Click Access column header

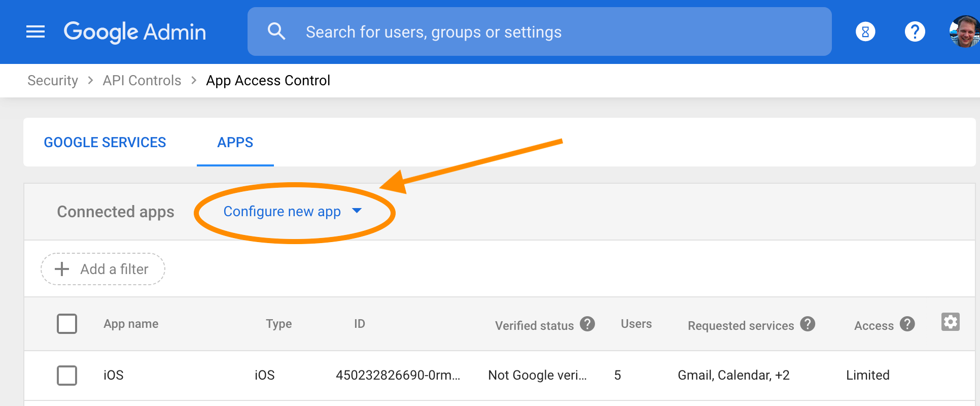pyautogui.click(x=874, y=326)
